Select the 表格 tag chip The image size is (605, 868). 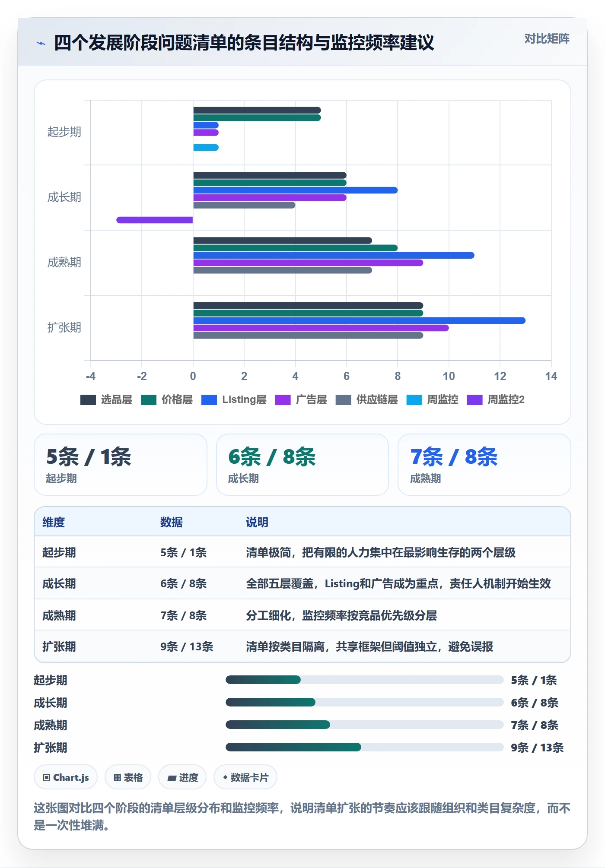(x=128, y=777)
